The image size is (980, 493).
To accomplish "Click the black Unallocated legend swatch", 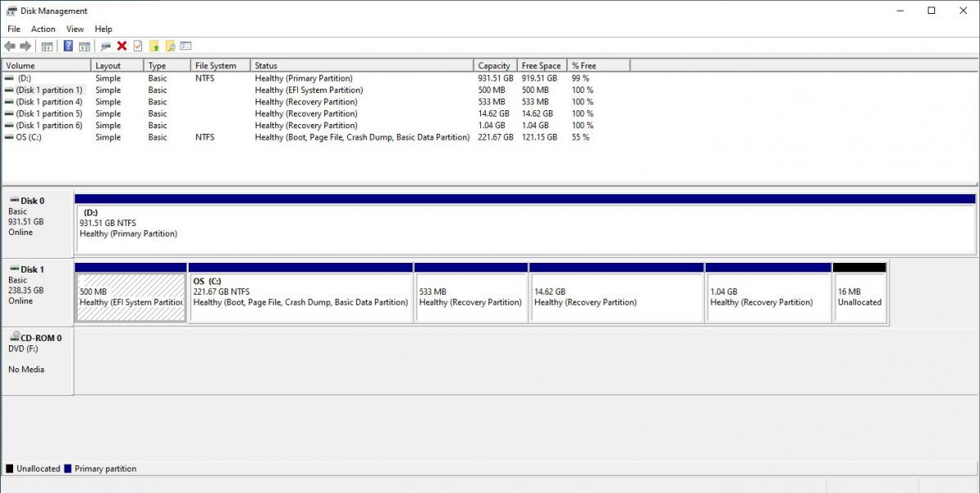I will pyautogui.click(x=10, y=469).
